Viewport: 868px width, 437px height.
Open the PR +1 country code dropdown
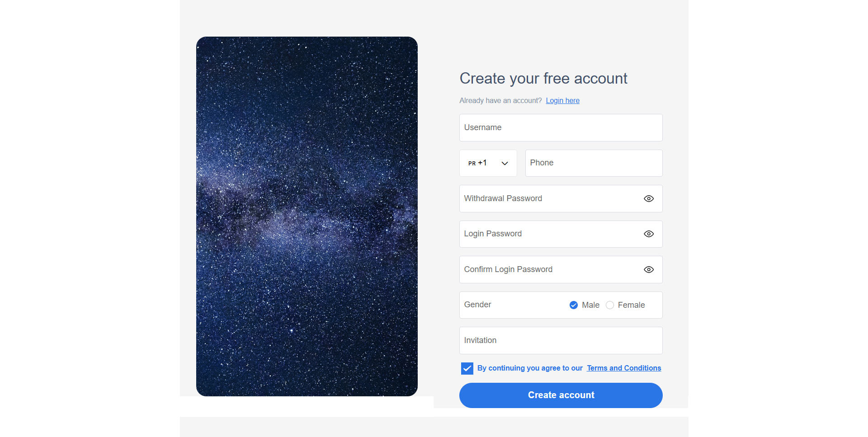[488, 163]
